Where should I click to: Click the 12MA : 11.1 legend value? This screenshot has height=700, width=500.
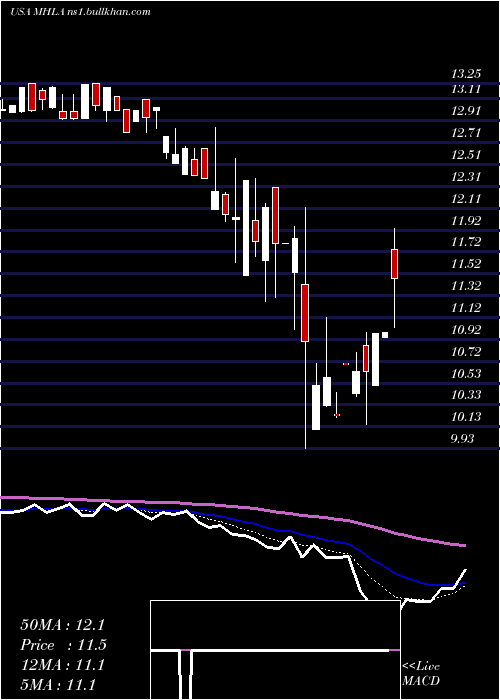pos(62,665)
